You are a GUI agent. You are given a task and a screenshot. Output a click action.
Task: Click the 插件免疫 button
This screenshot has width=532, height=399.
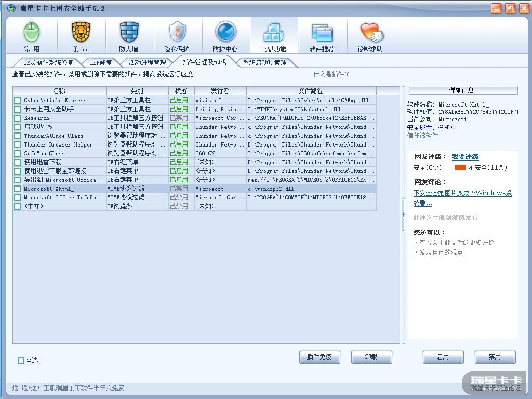click(320, 357)
